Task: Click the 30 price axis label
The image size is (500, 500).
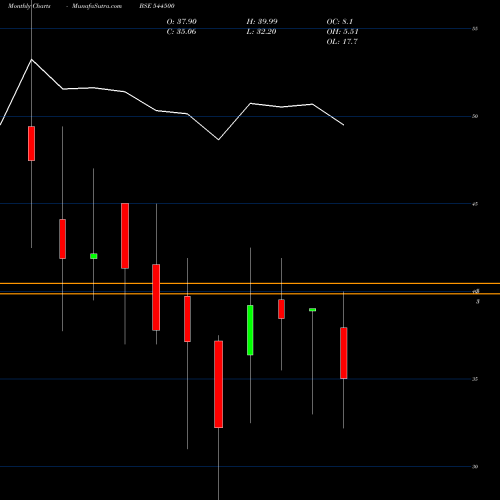Action: tap(475, 467)
